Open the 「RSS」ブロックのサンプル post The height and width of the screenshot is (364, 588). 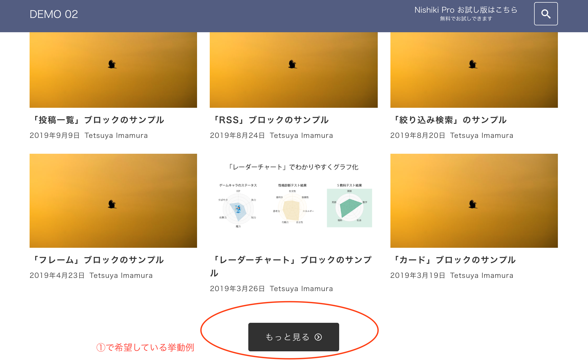click(271, 120)
